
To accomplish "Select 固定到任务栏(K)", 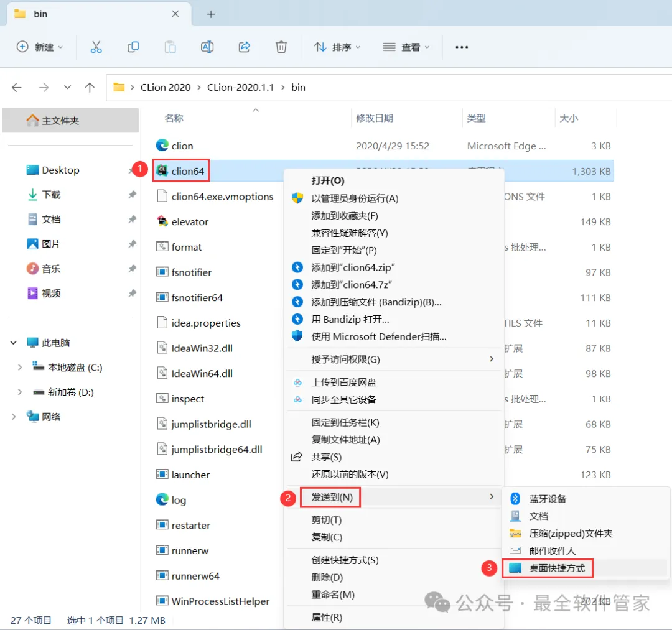I will click(x=345, y=423).
